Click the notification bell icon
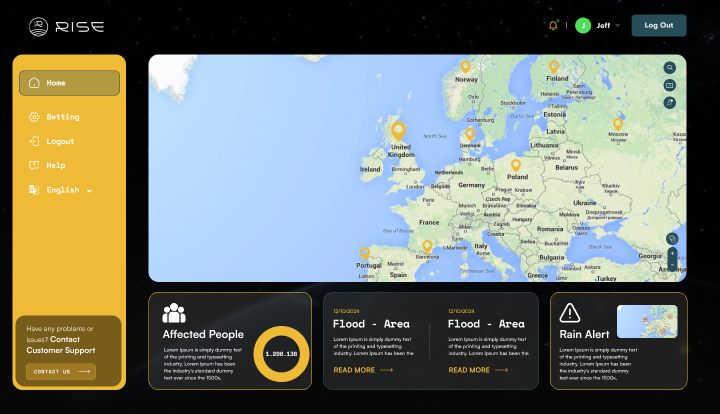Screen dimensions: 720x414 coord(553,25)
